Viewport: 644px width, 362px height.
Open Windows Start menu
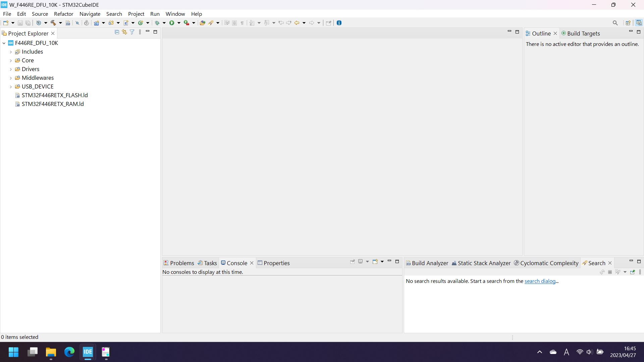tap(14, 352)
